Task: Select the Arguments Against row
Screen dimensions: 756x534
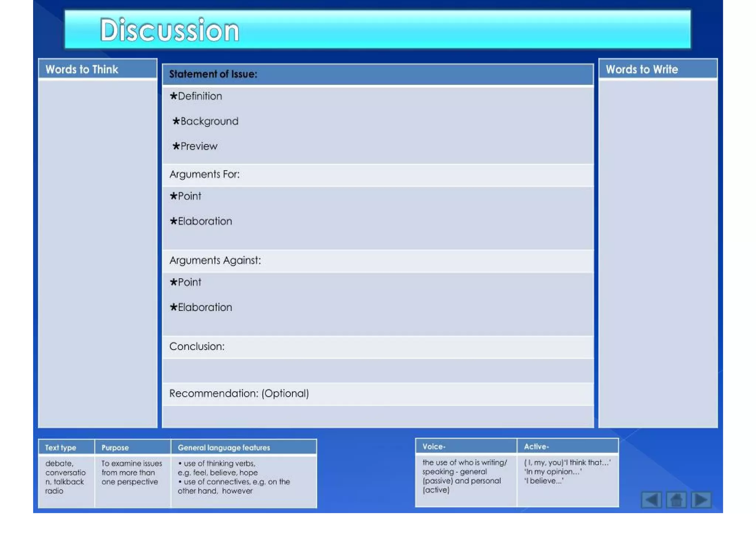Action: pyautogui.click(x=215, y=261)
